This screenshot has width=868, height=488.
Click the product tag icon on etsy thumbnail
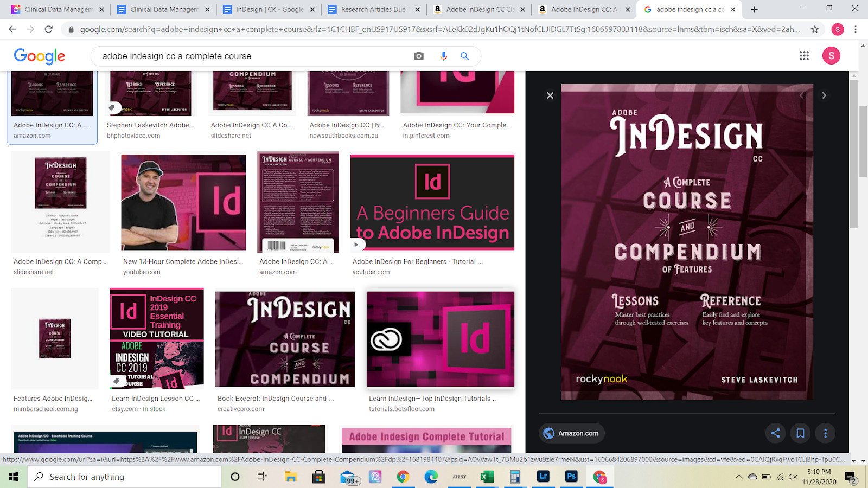117,381
